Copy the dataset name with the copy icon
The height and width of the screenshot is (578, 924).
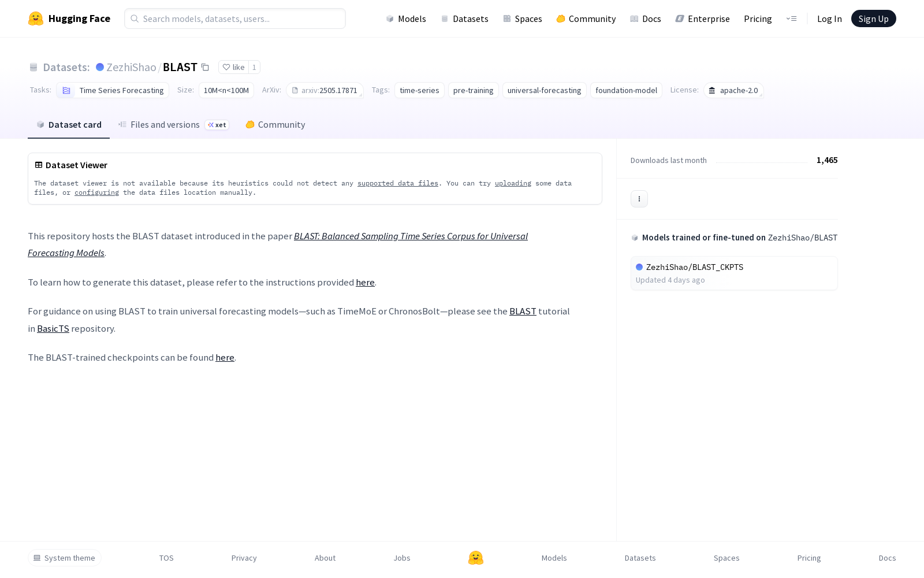pyautogui.click(x=205, y=67)
